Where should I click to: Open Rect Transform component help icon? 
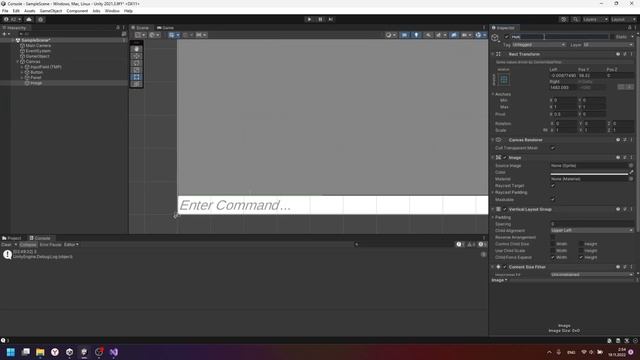(x=618, y=54)
